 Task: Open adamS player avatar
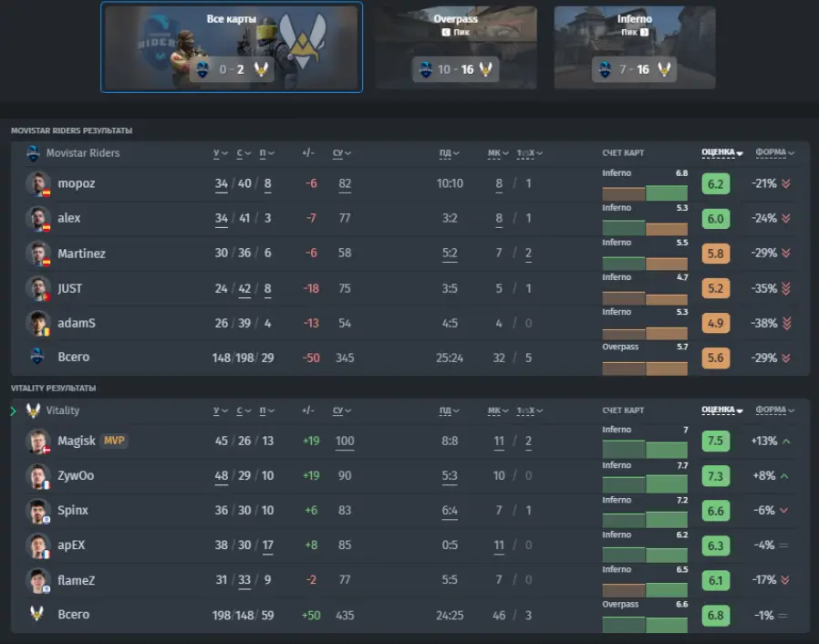click(x=38, y=323)
